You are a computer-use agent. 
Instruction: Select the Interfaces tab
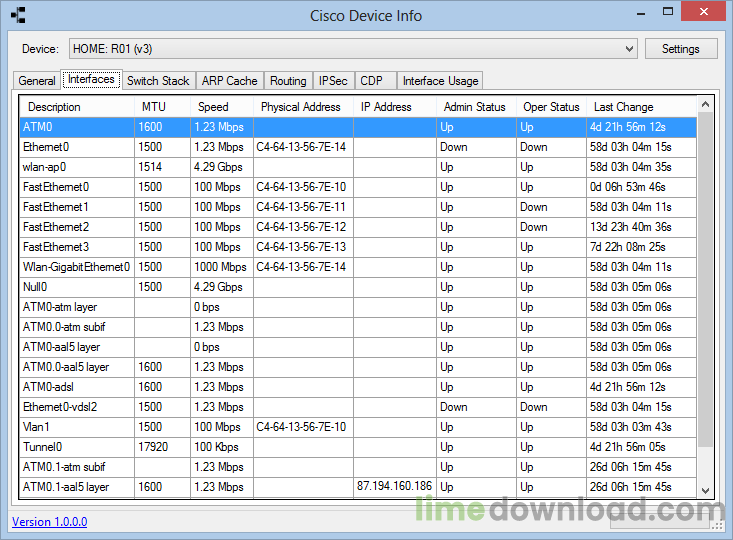pos(92,79)
